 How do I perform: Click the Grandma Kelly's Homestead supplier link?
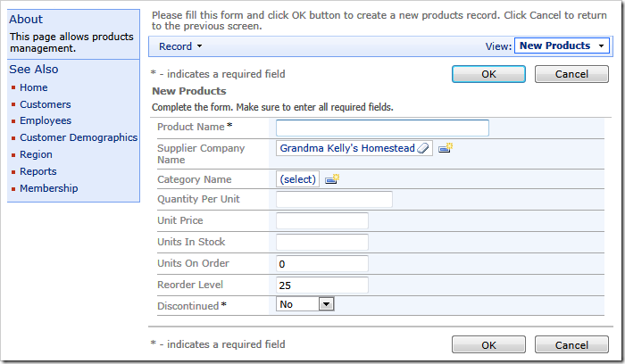click(x=347, y=148)
